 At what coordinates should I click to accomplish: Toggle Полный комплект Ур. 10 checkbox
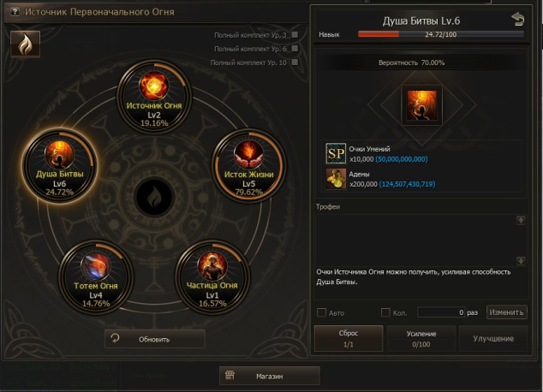pyautogui.click(x=295, y=62)
